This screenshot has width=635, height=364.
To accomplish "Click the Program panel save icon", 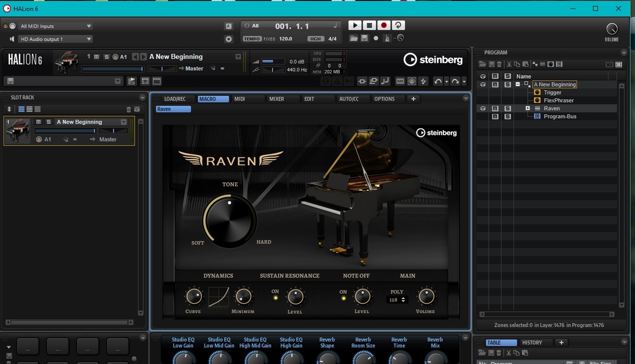I will (x=491, y=64).
